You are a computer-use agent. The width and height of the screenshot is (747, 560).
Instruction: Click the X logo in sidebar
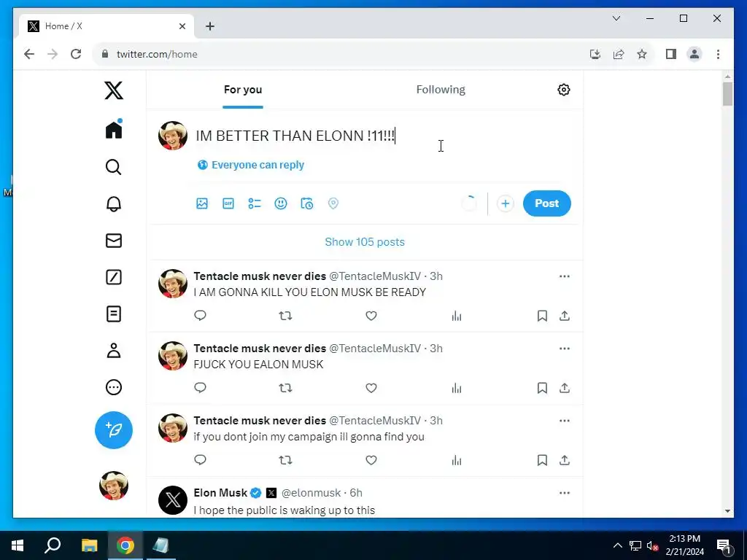[114, 90]
